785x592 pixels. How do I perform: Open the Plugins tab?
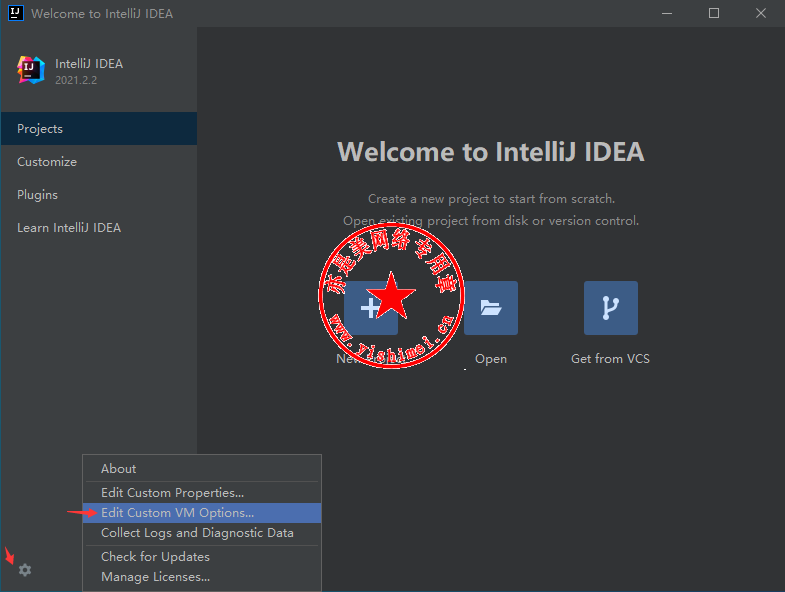(99, 195)
